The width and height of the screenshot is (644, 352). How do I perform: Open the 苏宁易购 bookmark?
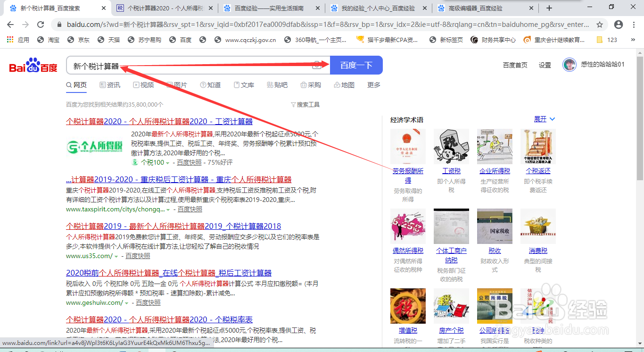(x=144, y=40)
